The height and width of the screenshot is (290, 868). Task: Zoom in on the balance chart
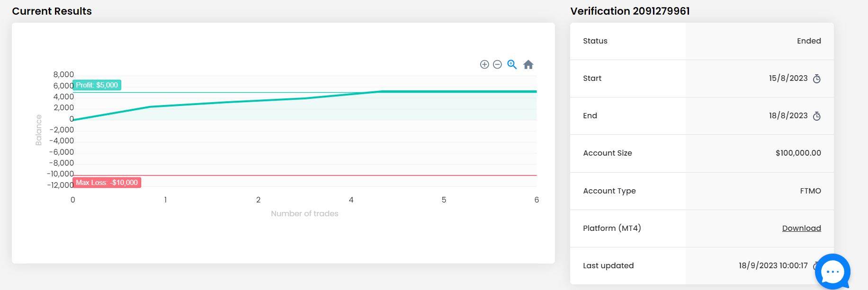484,64
